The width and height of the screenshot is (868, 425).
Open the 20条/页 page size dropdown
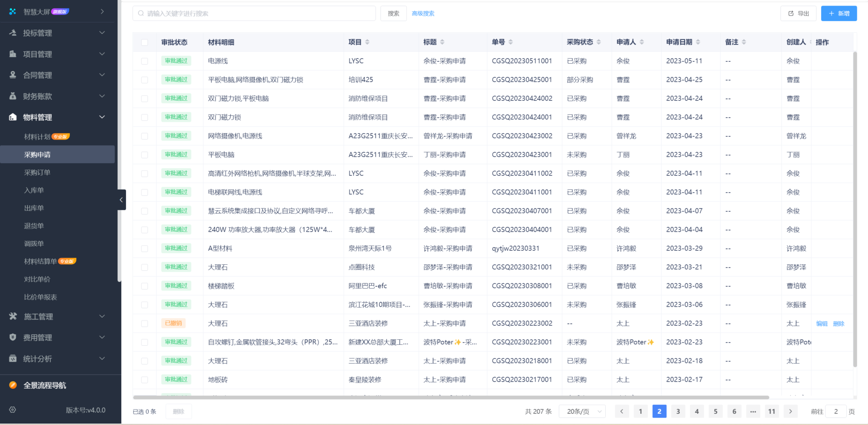(582, 411)
